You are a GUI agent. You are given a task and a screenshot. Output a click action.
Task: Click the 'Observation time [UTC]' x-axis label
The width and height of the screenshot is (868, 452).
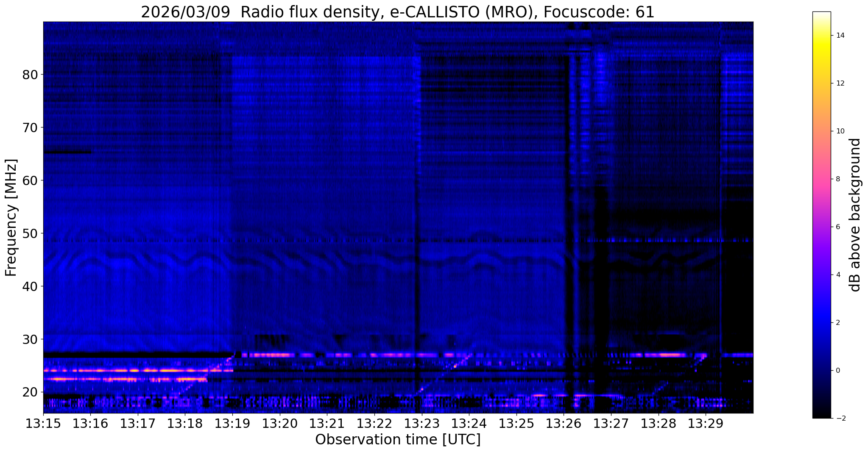click(398, 440)
